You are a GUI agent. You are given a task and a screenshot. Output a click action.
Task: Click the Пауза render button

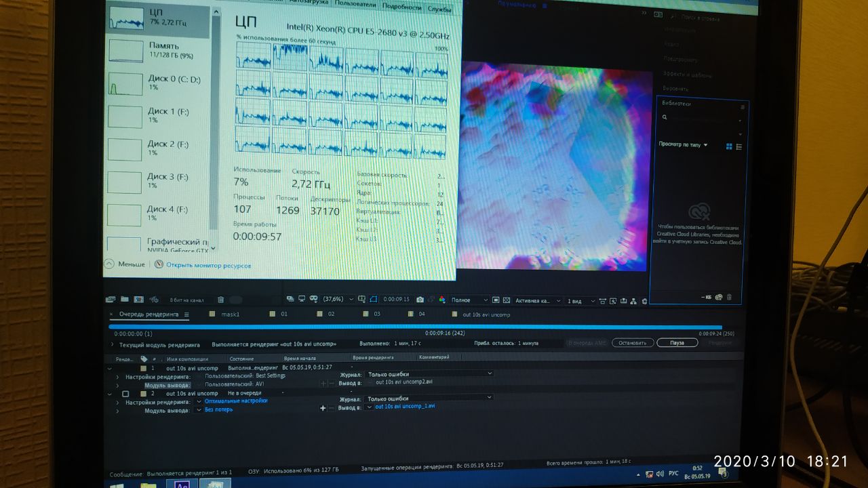(677, 343)
